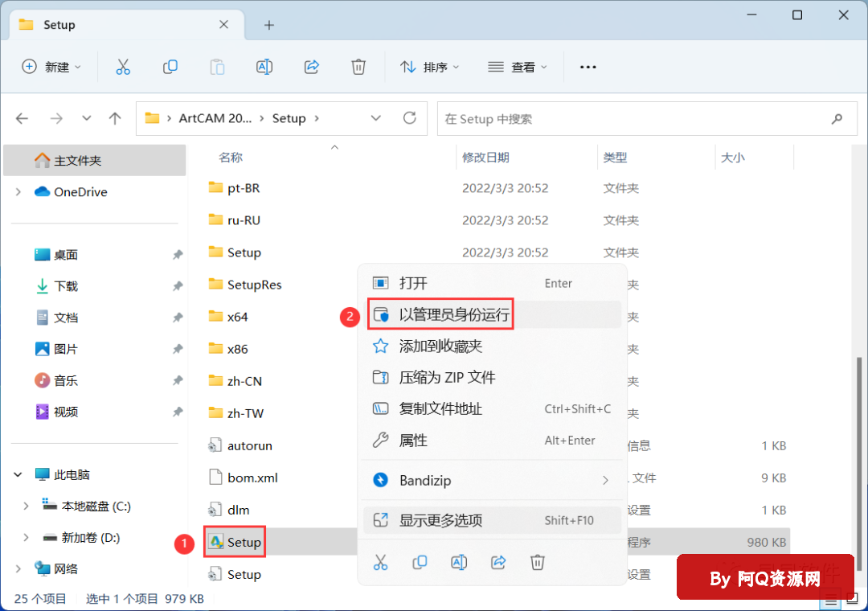Open recent locations dropdown arrow

[86, 118]
